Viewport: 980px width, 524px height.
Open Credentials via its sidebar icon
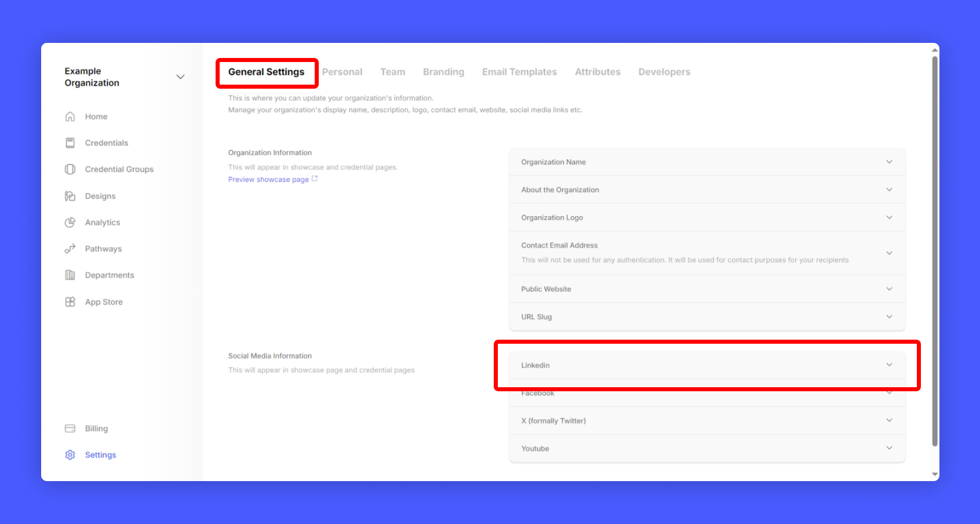coord(70,143)
